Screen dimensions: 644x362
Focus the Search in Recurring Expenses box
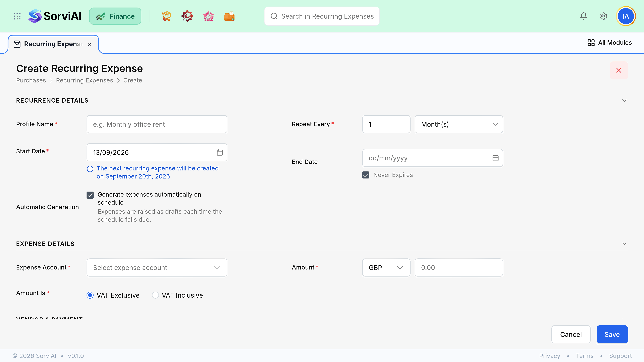point(322,16)
